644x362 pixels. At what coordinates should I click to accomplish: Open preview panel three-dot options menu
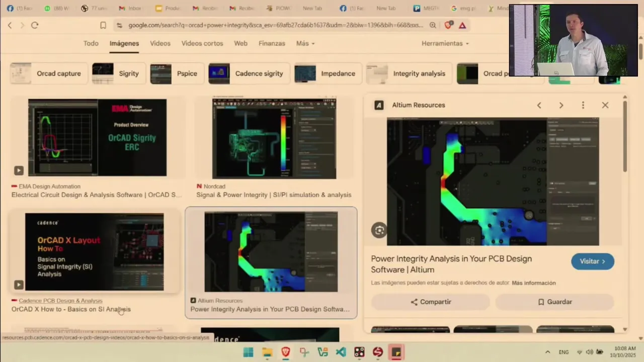pyautogui.click(x=583, y=105)
